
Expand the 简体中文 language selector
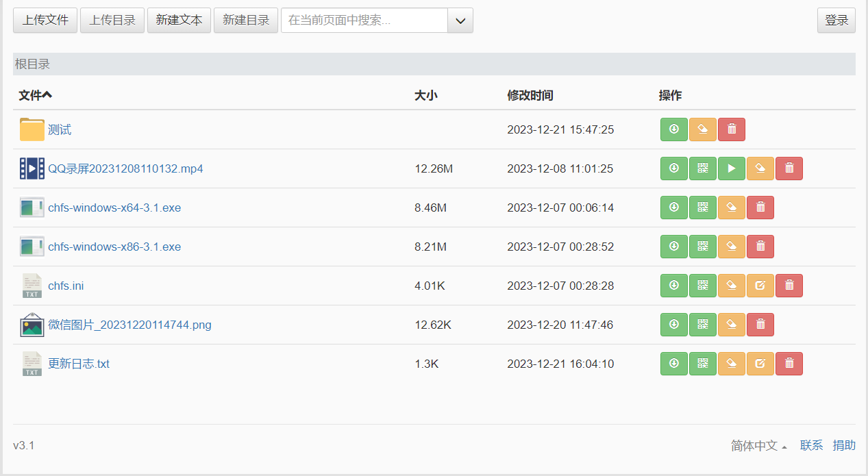point(758,446)
